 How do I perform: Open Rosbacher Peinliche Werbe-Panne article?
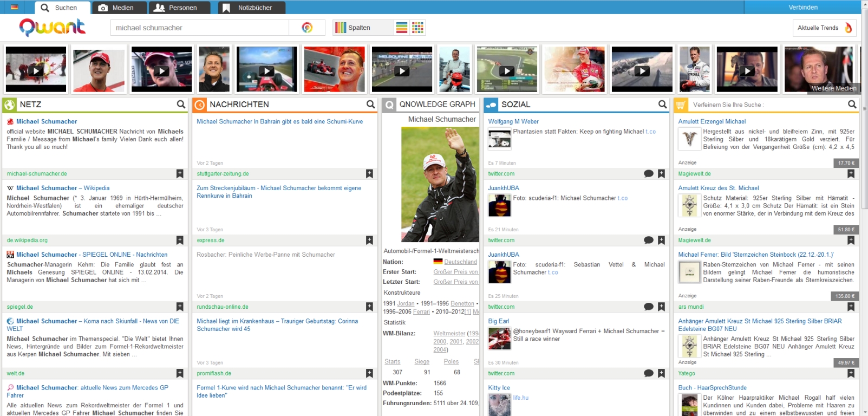[266, 255]
